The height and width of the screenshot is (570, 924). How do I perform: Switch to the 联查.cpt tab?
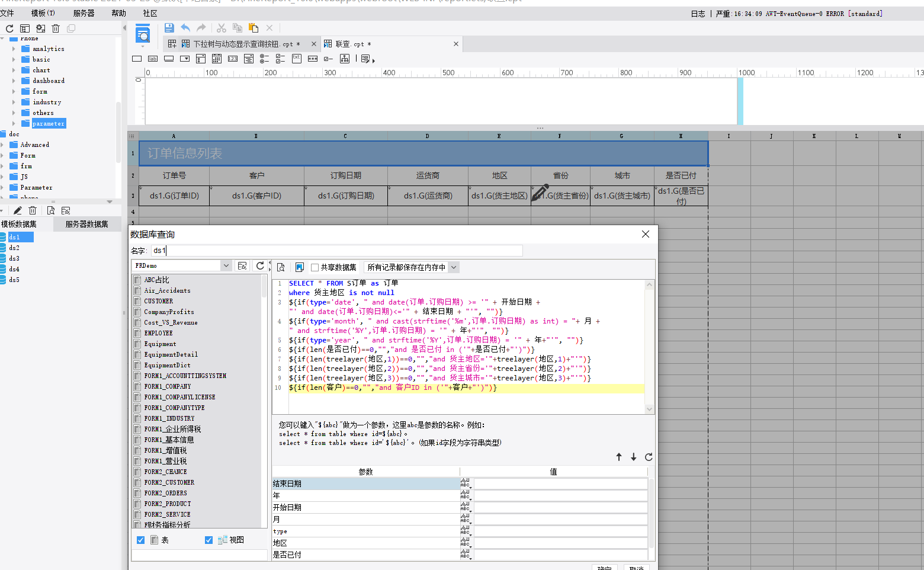point(353,44)
